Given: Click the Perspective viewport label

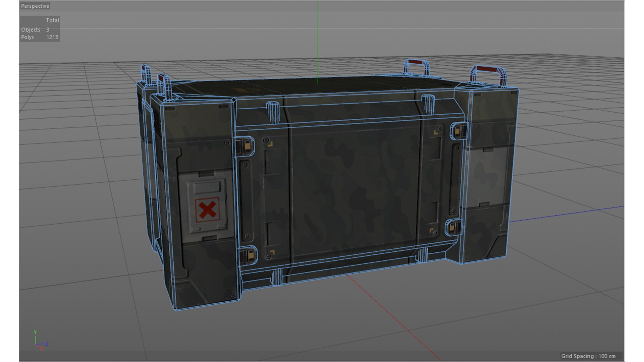Looking at the screenshot, I should [x=35, y=6].
